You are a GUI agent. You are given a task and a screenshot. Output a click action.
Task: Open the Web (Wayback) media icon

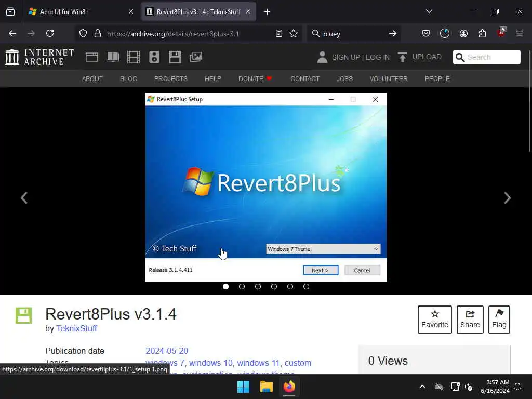(92, 57)
